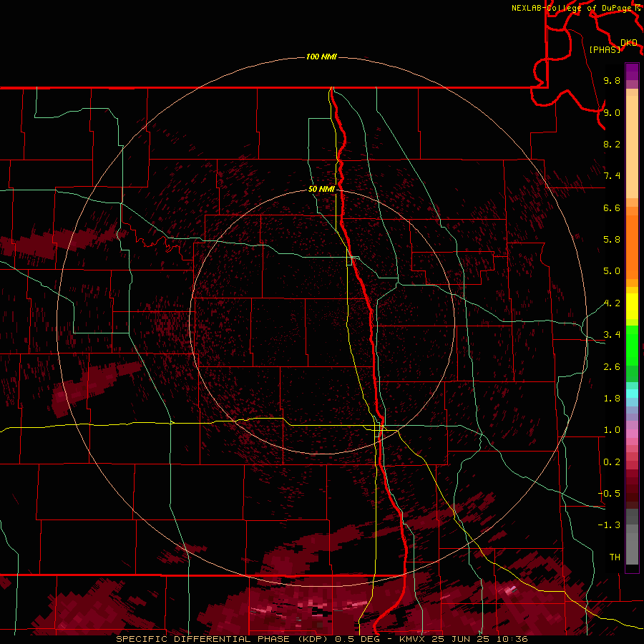Click the yellow segment of the color bar
Image resolution: width=644 pixels, height=644 pixels.
coord(632,306)
